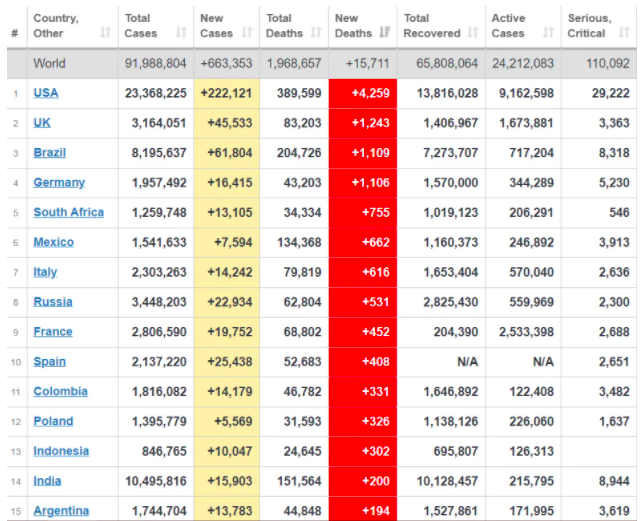640x521 pixels.
Task: Open the UK country link
Action: point(42,123)
